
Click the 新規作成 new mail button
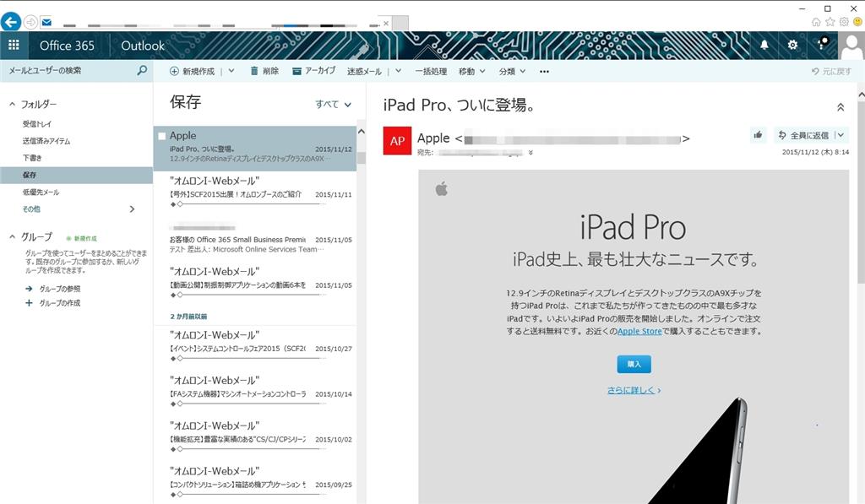(x=192, y=71)
